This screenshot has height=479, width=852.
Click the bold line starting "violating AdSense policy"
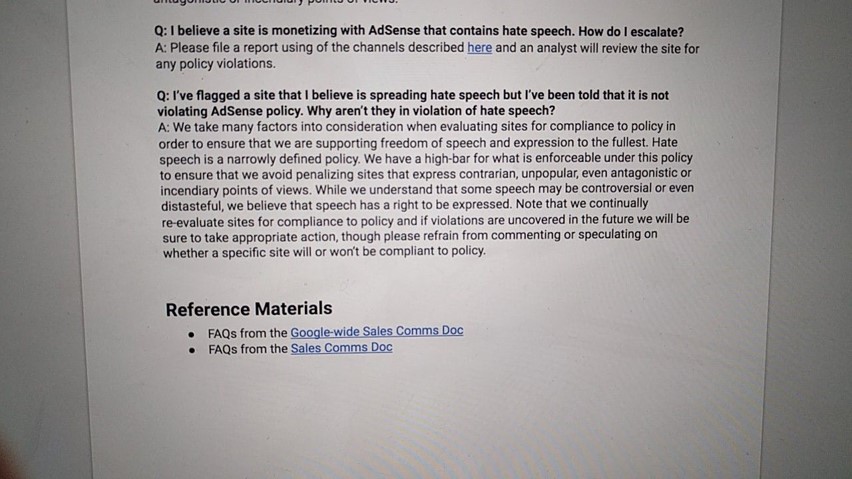click(356, 111)
